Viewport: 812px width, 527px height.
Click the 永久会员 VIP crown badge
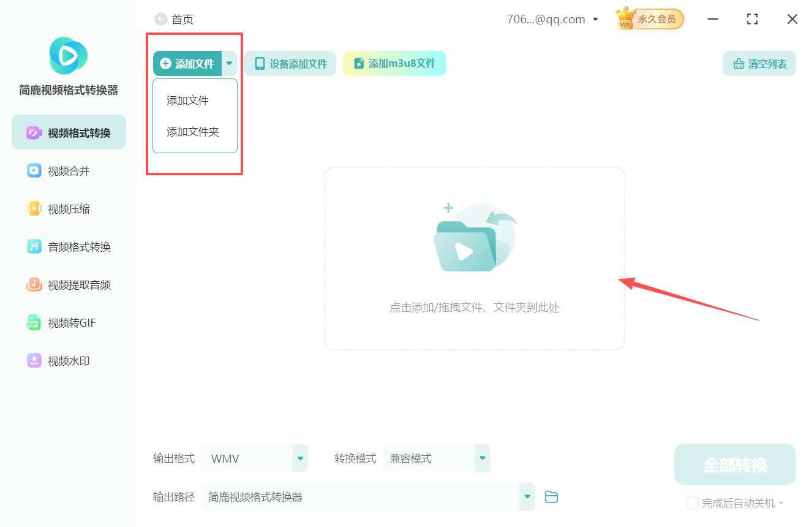648,19
